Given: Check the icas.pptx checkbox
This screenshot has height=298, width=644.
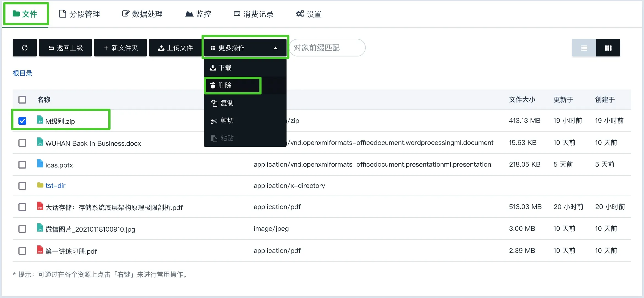Looking at the screenshot, I should 22,164.
